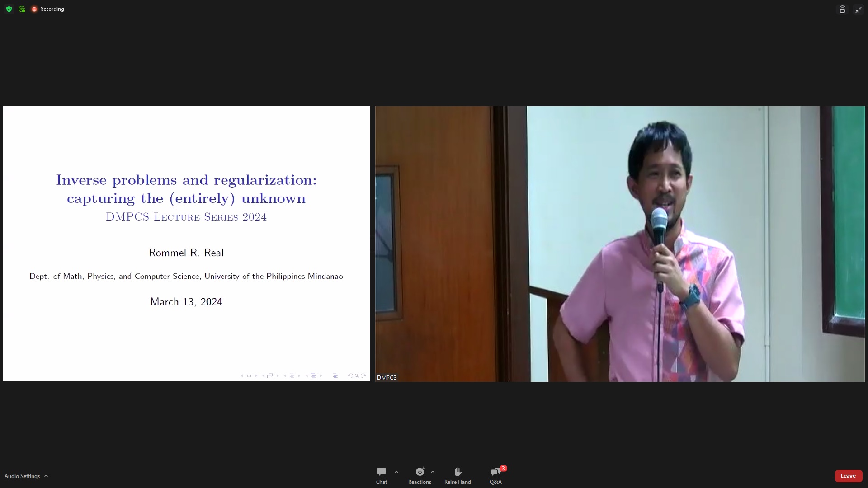Click the slide's magnifier search icon
The image size is (868, 488).
(x=357, y=376)
